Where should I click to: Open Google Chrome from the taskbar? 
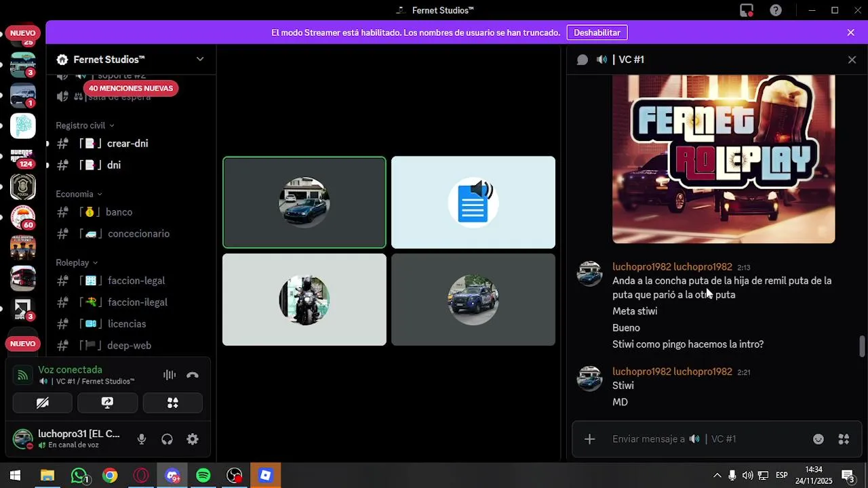click(110, 476)
